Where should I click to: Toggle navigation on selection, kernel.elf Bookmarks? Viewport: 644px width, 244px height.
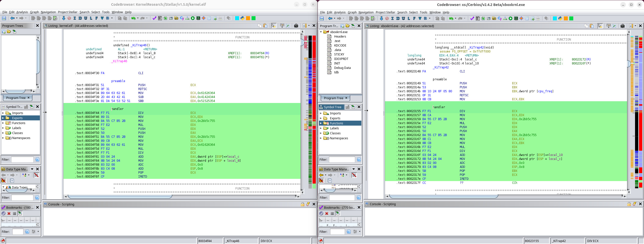click(20, 214)
